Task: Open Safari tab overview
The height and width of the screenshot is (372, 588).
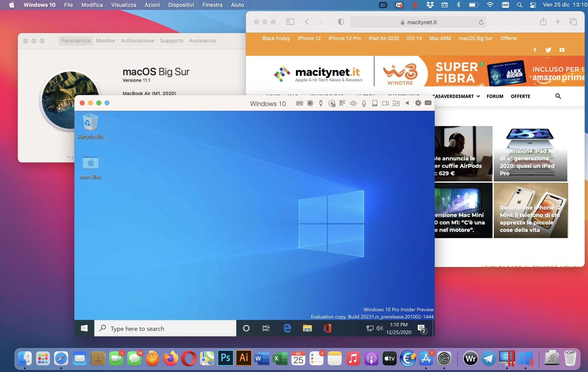Action: 573,22
